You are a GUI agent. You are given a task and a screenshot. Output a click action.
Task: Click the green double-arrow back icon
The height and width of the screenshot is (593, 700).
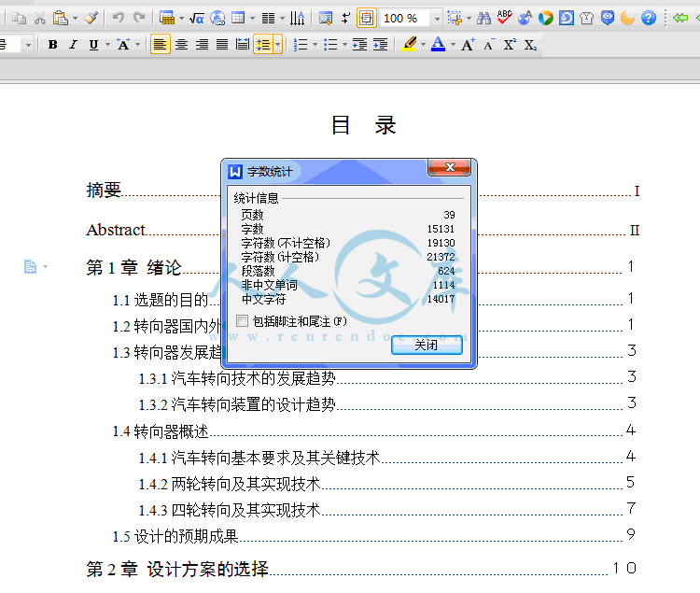tap(680, 19)
